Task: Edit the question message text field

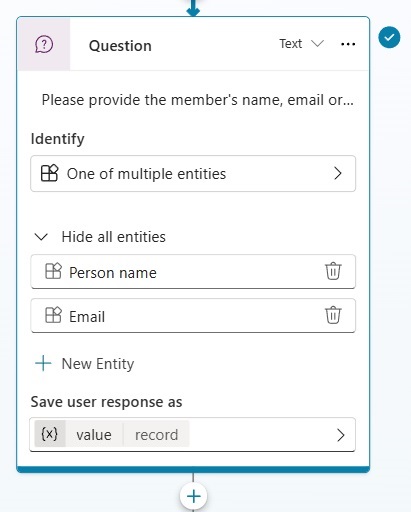Action: tap(197, 100)
